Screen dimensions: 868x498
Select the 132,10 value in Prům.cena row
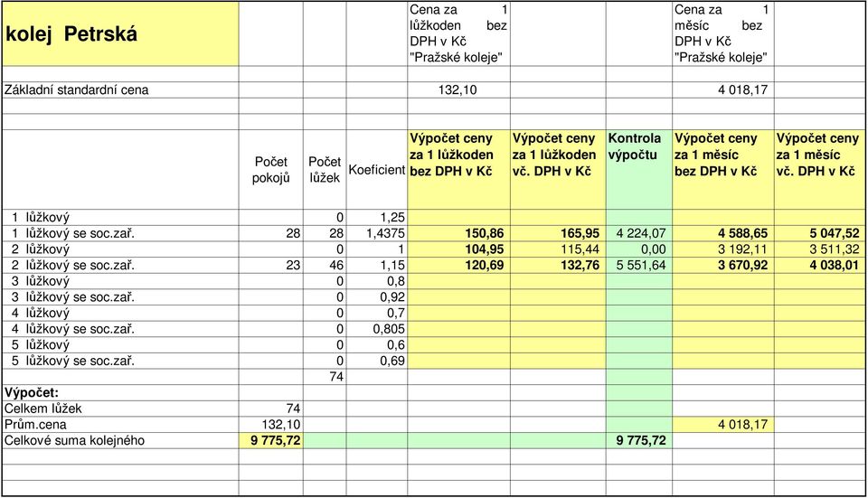(x=281, y=425)
